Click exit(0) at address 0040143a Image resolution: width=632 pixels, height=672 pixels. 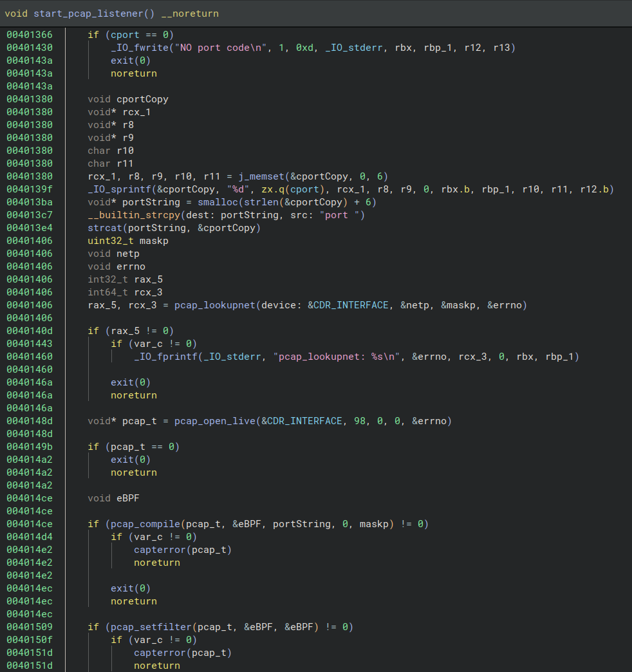(131, 61)
